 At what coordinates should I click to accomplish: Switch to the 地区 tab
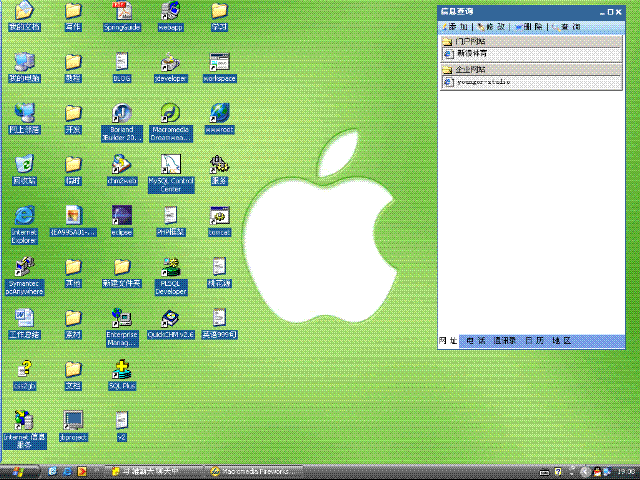(562, 340)
